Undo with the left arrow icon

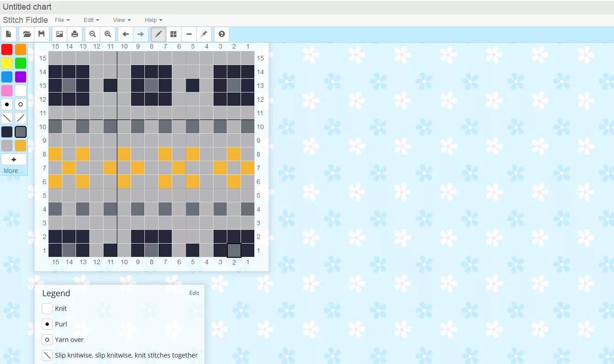[126, 34]
